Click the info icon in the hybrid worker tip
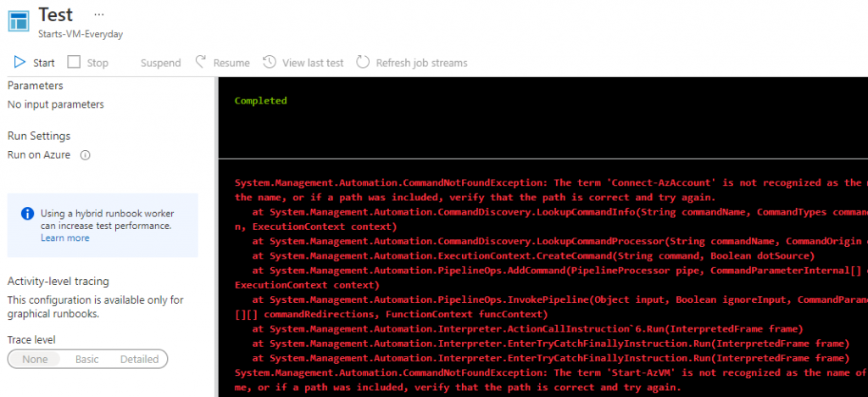 tap(27, 214)
